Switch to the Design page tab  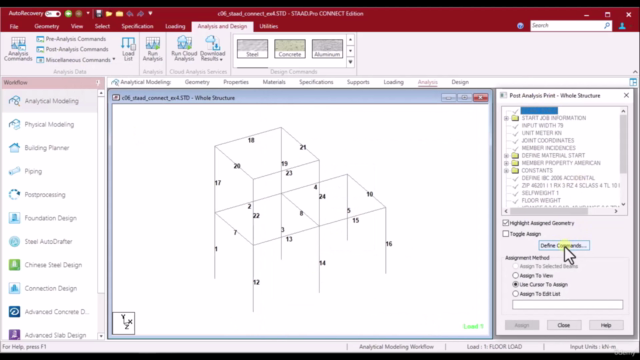point(460,82)
